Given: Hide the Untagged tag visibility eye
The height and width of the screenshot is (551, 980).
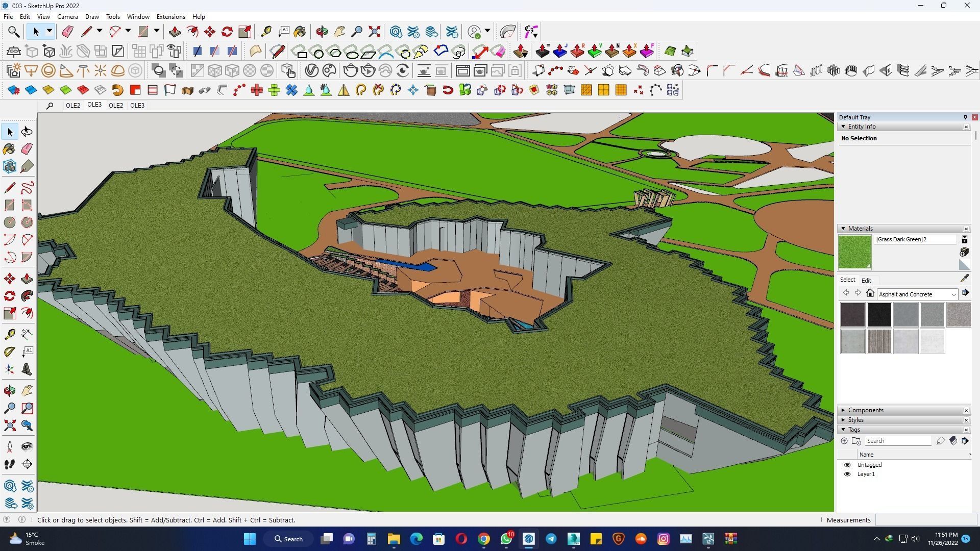Looking at the screenshot, I should [847, 465].
